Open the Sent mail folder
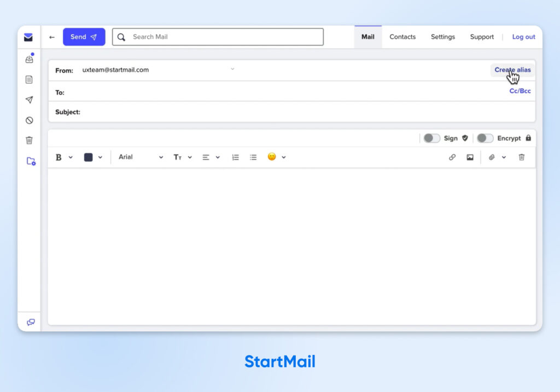 30,100
